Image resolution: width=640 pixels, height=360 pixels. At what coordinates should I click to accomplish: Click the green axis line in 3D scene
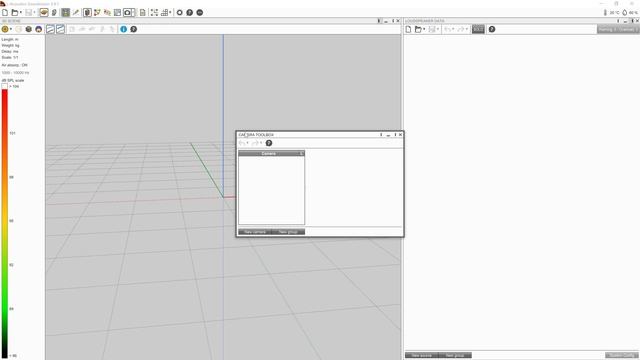pos(207,170)
